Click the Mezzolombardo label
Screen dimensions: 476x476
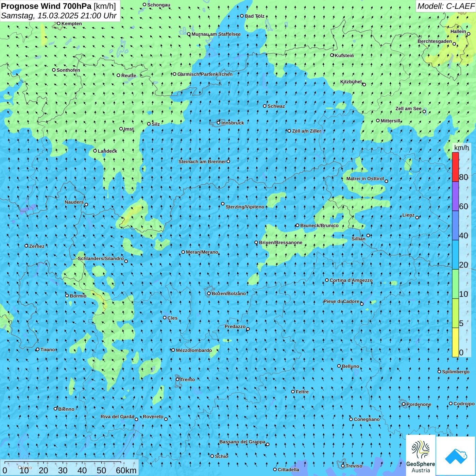tap(194, 350)
